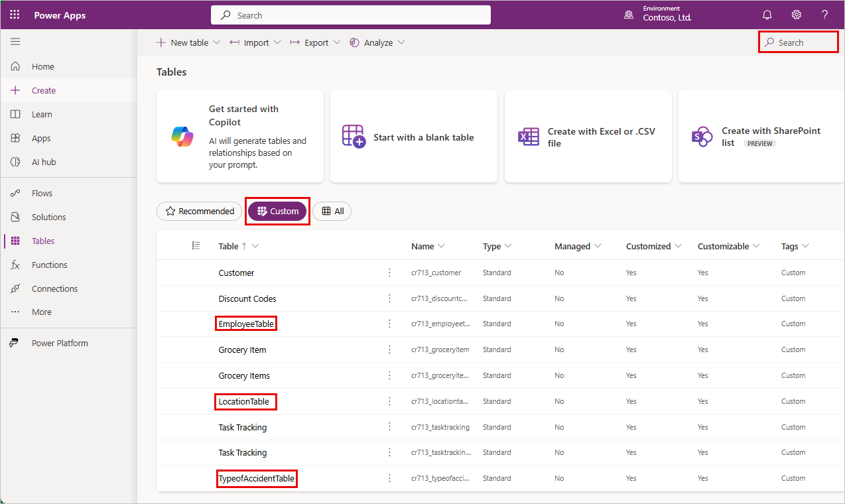Choose Start with a blank table
The height and width of the screenshot is (504, 845).
(x=414, y=137)
